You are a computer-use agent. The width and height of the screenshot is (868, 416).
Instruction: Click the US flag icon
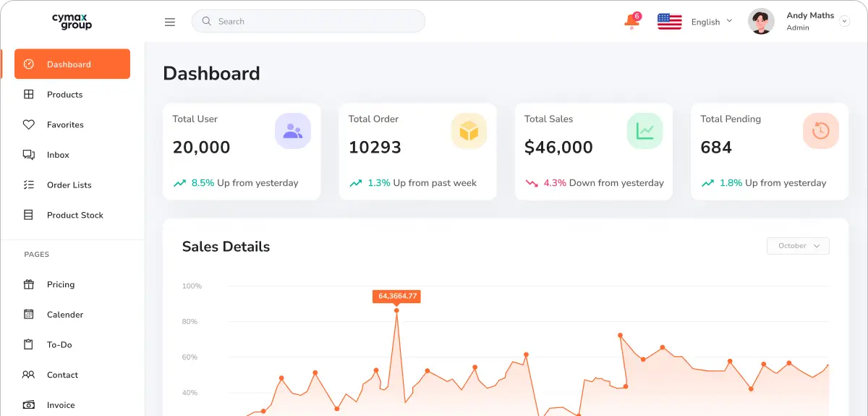(x=669, y=22)
